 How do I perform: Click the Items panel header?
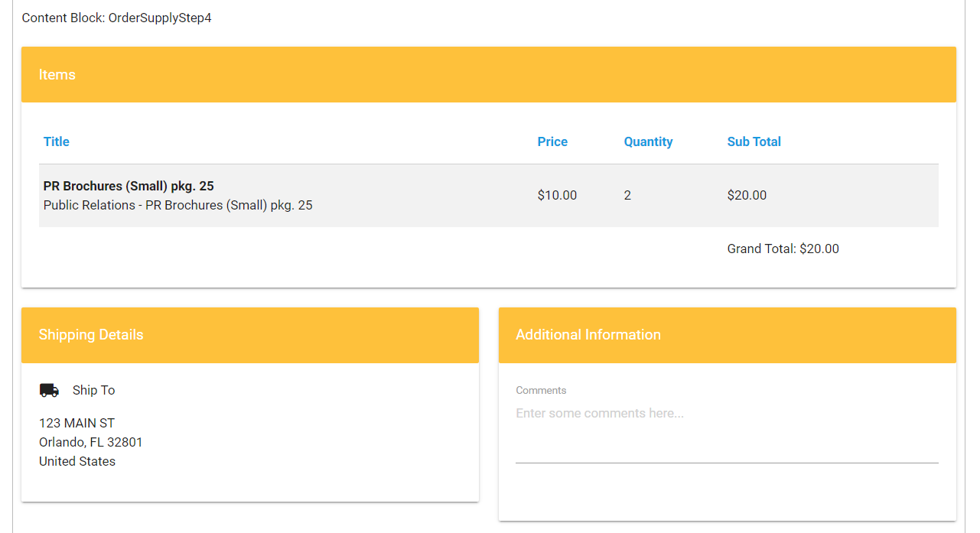point(488,74)
